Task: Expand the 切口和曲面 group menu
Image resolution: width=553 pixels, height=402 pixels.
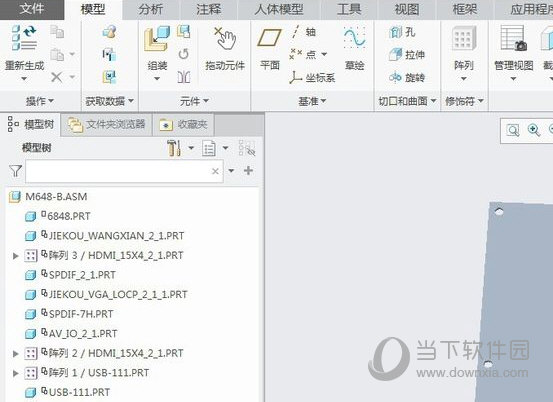Action: [407, 101]
